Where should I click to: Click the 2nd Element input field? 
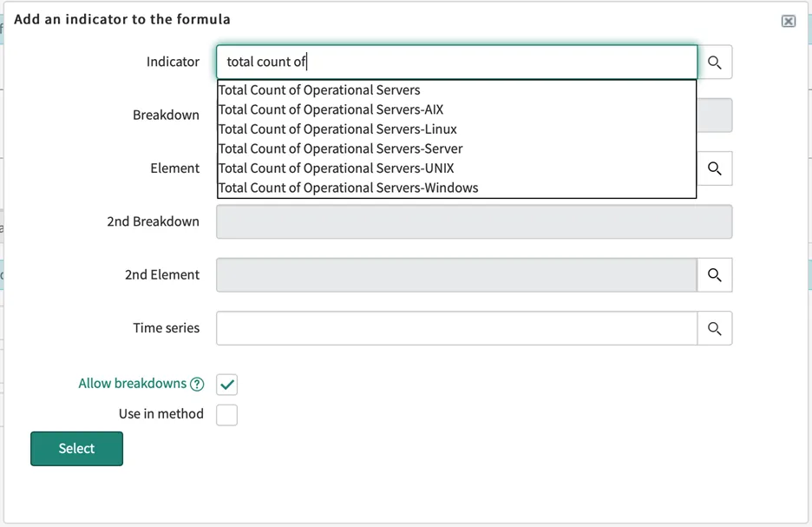(x=456, y=275)
